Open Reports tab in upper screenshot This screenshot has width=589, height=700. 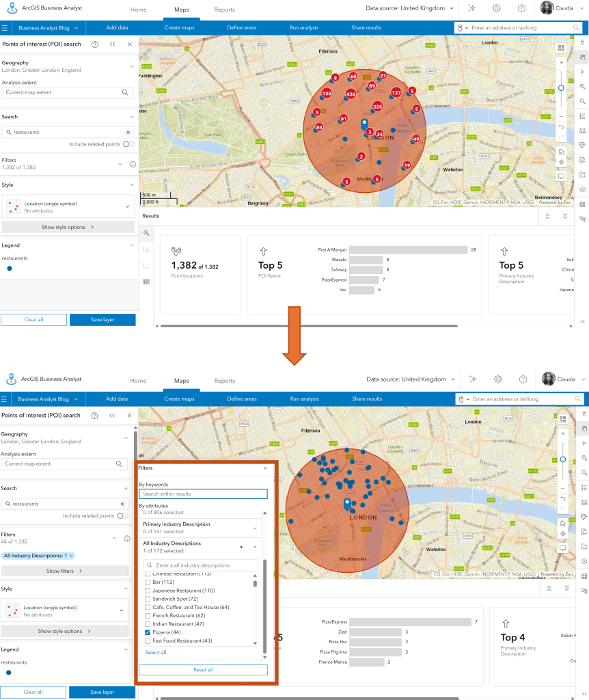(x=224, y=10)
